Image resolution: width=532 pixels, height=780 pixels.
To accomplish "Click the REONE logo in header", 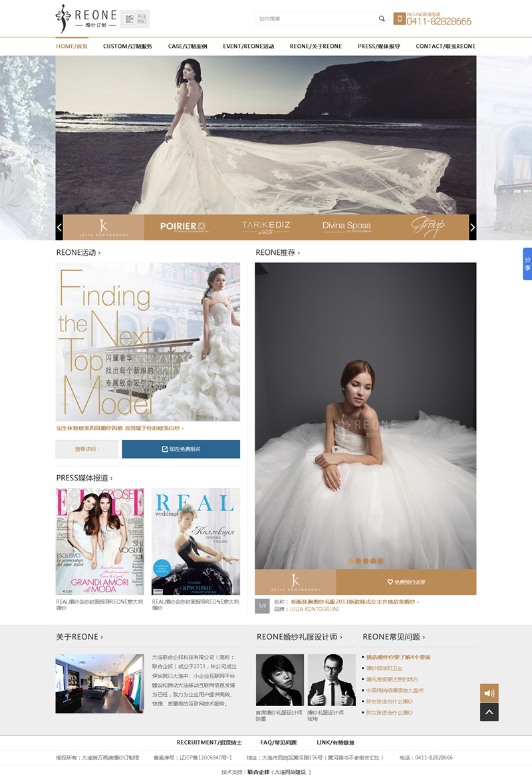I will (x=86, y=19).
